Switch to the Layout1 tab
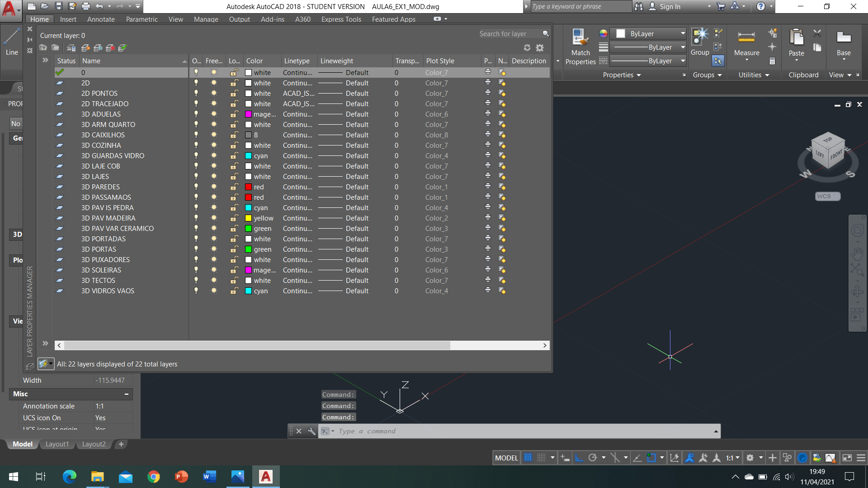The width and height of the screenshot is (868, 488). 57,444
